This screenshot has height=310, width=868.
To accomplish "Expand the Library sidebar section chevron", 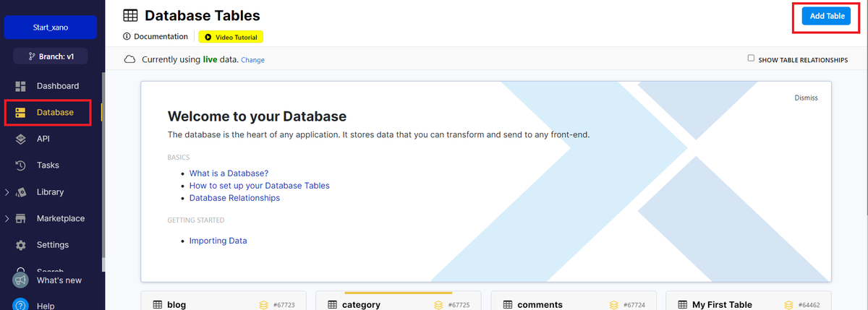I will click(x=7, y=192).
